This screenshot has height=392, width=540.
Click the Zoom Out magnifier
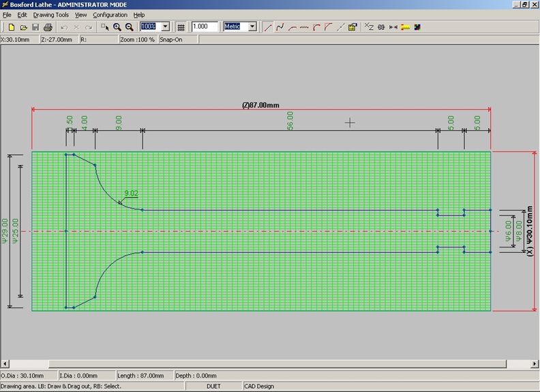tap(129, 27)
